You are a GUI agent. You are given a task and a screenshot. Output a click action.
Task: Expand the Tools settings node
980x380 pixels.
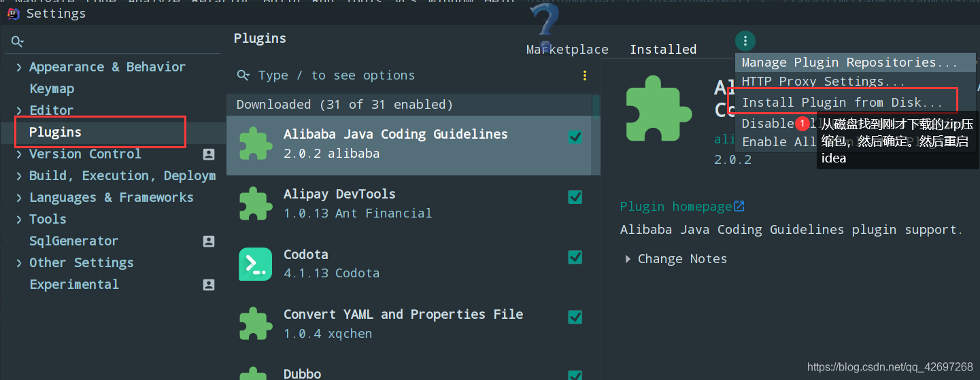click(x=19, y=220)
